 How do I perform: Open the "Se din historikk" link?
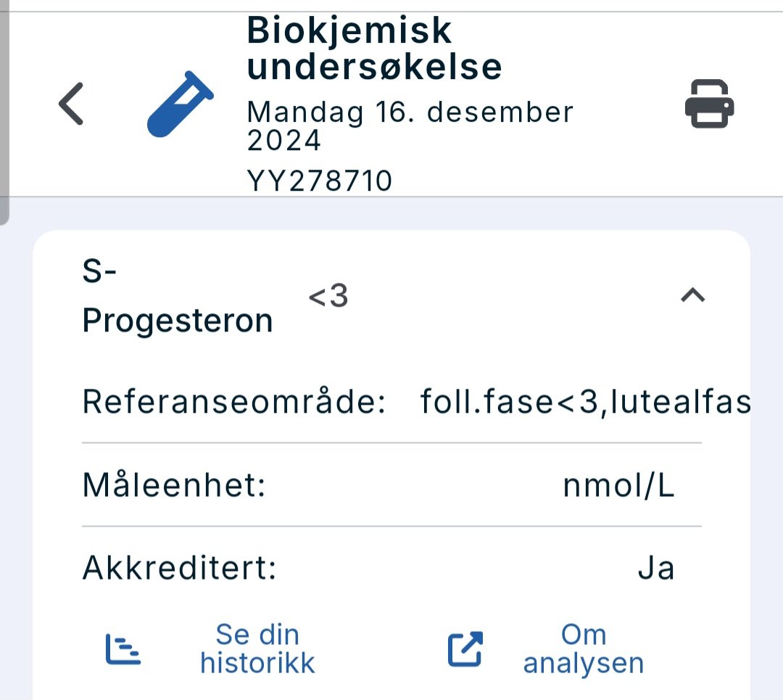(257, 649)
